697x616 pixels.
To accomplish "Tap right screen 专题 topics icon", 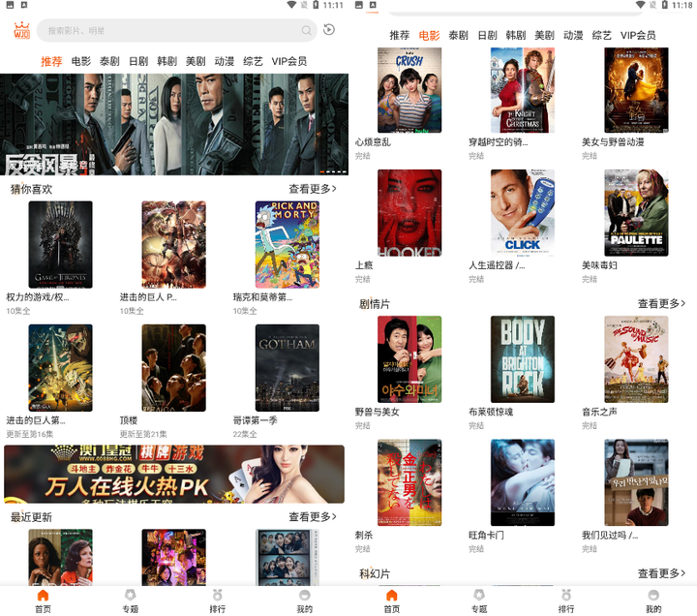I will click(479, 595).
